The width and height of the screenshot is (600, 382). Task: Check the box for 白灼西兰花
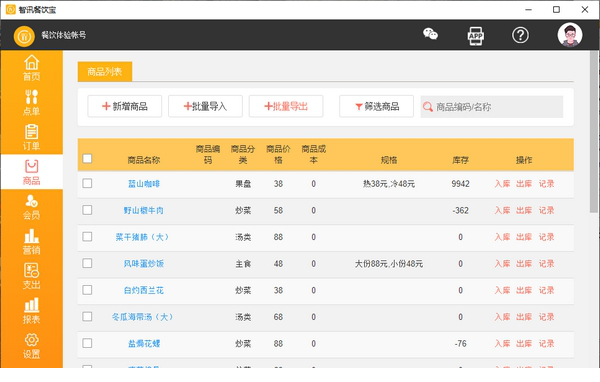[x=87, y=290]
